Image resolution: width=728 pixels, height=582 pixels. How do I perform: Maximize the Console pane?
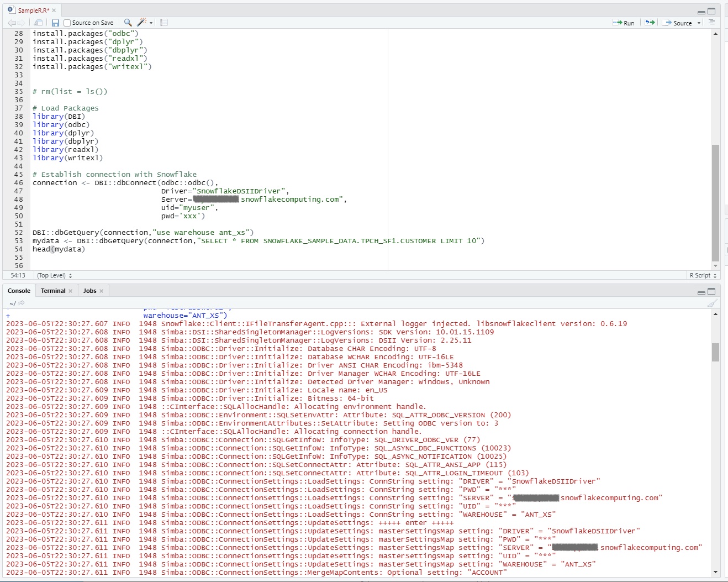712,291
